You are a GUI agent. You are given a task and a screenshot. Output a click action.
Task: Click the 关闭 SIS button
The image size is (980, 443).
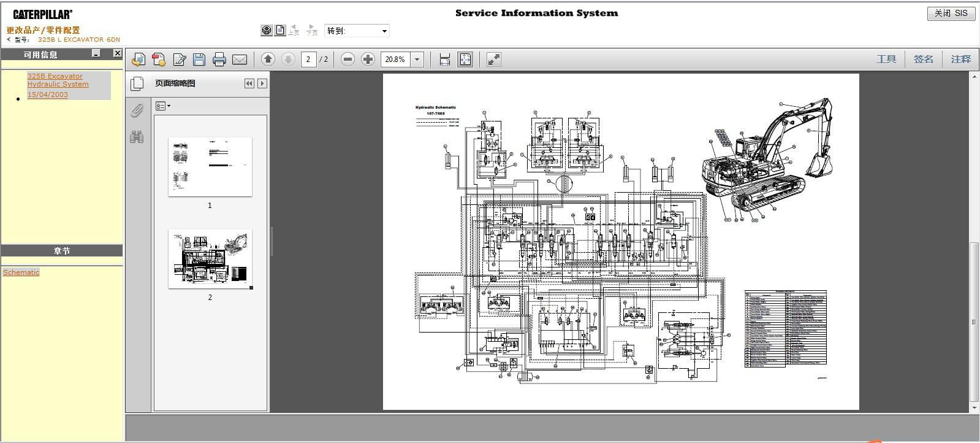(951, 13)
